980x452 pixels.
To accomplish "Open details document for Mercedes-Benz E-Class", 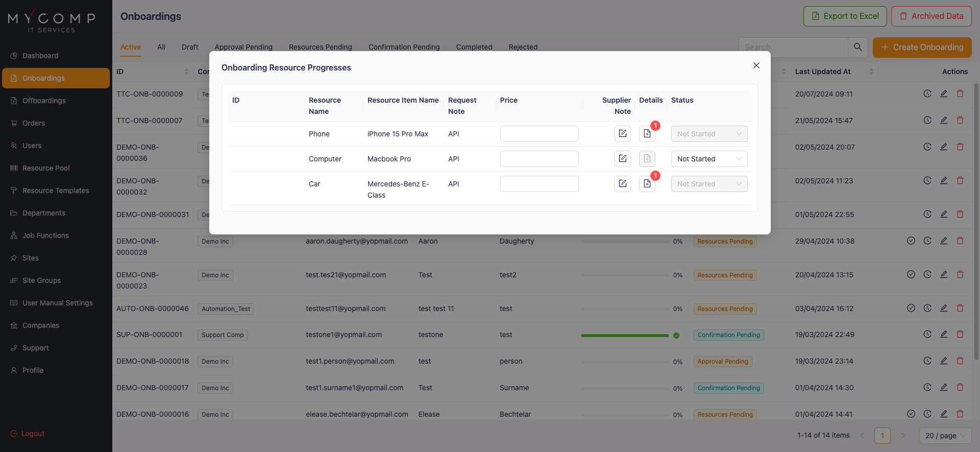I will pos(647,184).
